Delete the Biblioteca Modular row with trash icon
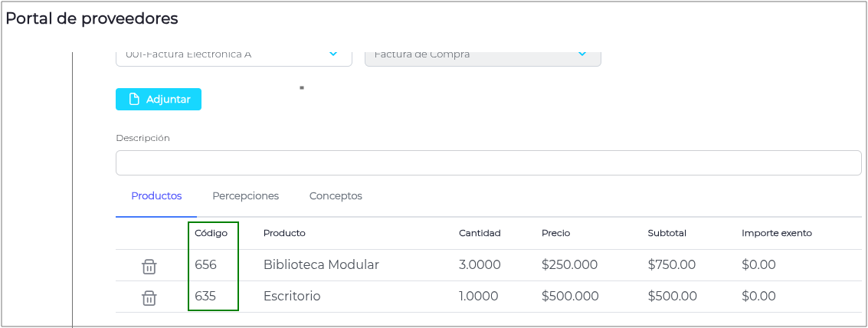Viewport: 868px width, 328px height. tap(149, 266)
